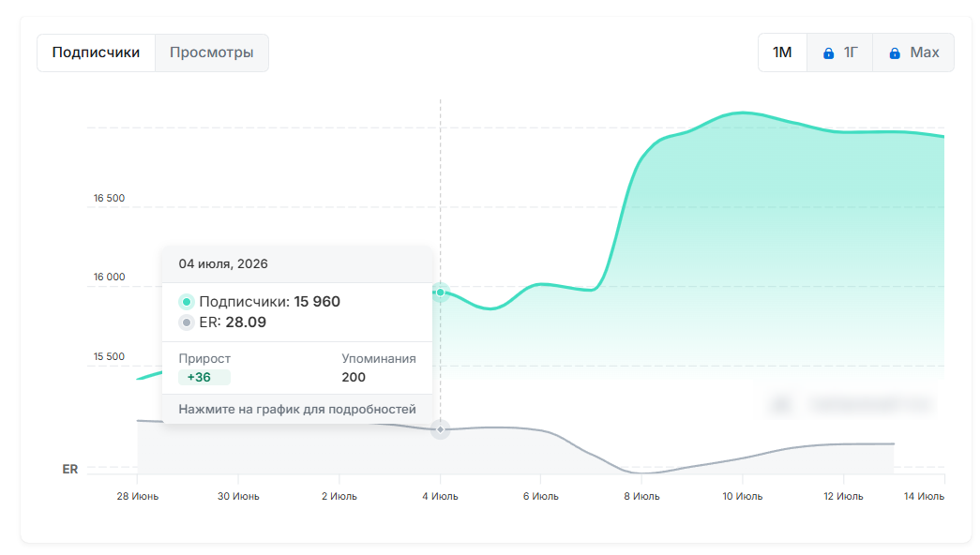Click the gray diamond marker on the ER line

441,430
